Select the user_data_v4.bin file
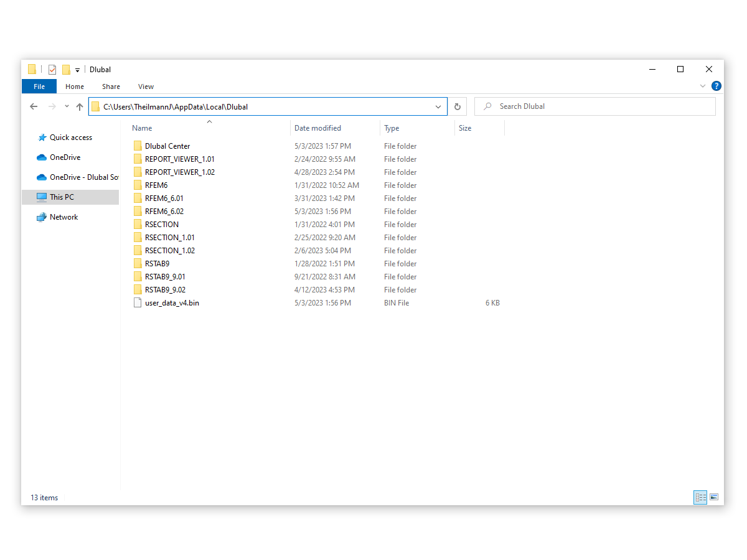This screenshot has height=560, width=747. (172, 302)
